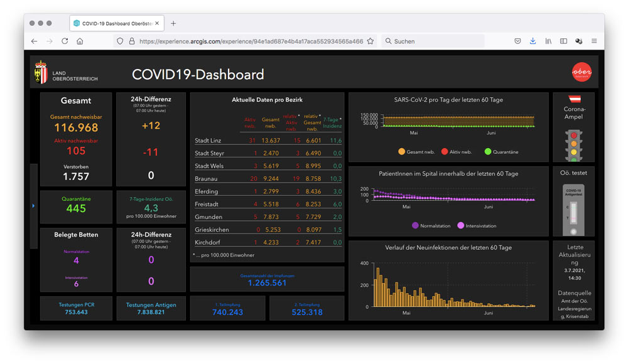Bookmark this page with the star icon
The width and height of the screenshot is (628, 364).
371,41
